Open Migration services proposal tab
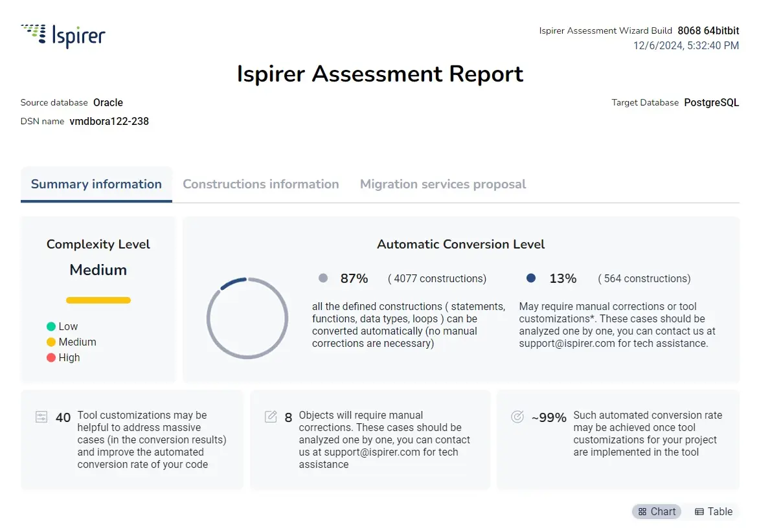Image resolution: width=781 pixels, height=532 pixels. pyautogui.click(x=443, y=184)
